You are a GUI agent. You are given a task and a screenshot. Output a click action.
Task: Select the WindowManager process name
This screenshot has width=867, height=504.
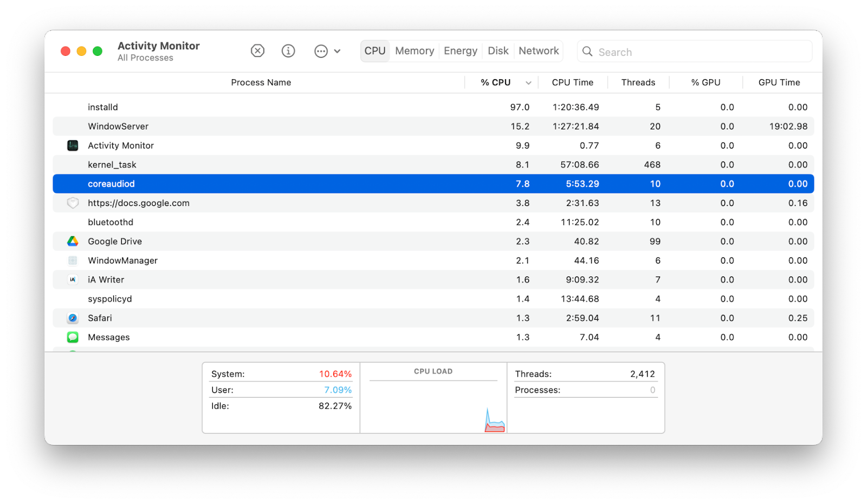(122, 261)
